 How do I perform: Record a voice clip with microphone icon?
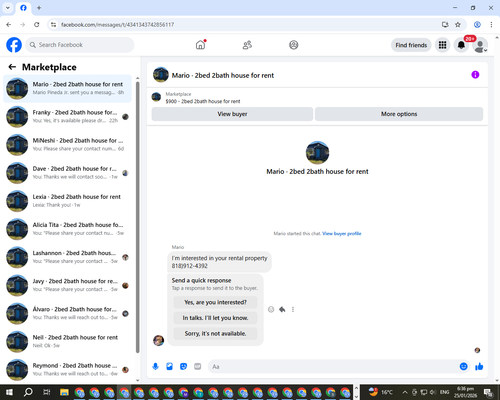point(155,367)
